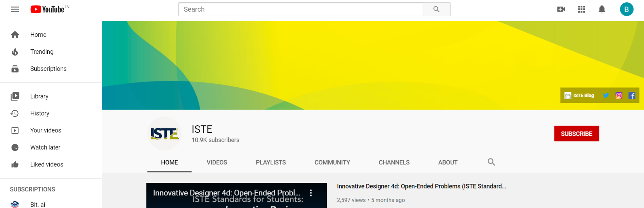Subscribe to the ISTE channel
The height and width of the screenshot is (208, 644).
click(577, 133)
